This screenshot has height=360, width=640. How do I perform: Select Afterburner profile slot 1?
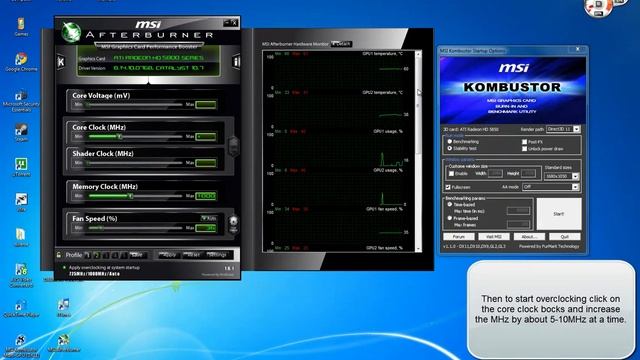[87, 255]
